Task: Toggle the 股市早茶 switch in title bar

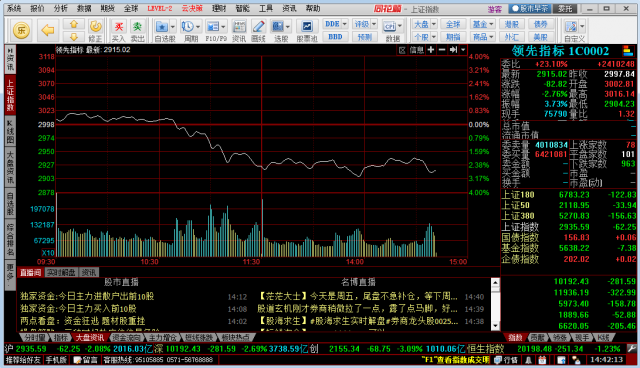Action: 530,8
